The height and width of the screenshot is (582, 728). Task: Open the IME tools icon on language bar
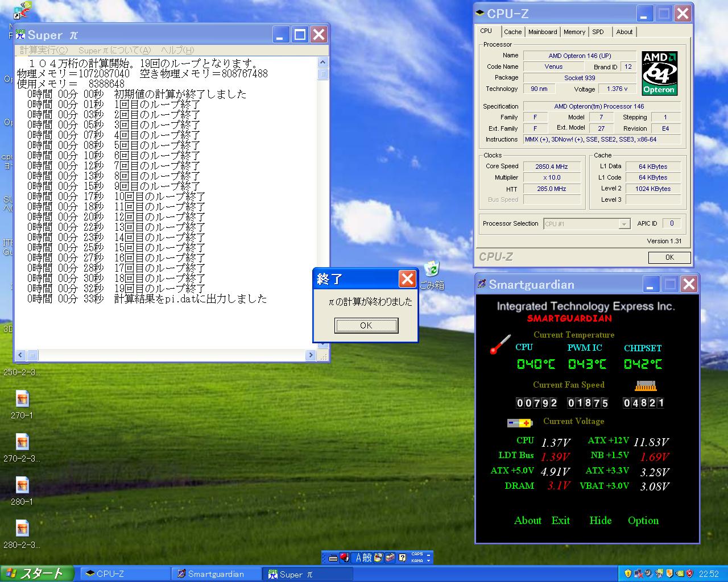(x=379, y=558)
